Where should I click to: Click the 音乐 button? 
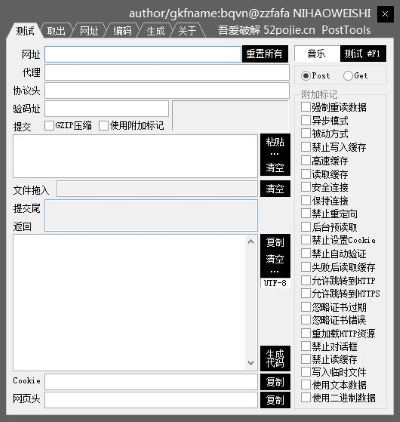(x=317, y=54)
